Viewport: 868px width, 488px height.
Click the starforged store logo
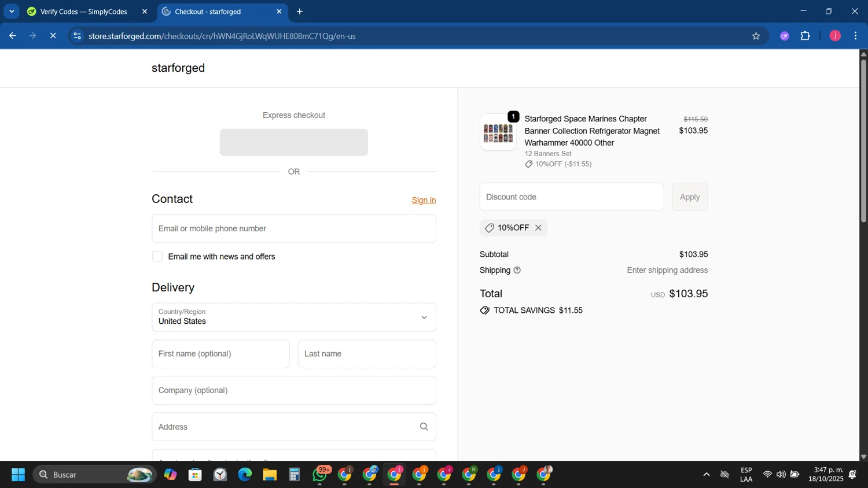point(178,68)
